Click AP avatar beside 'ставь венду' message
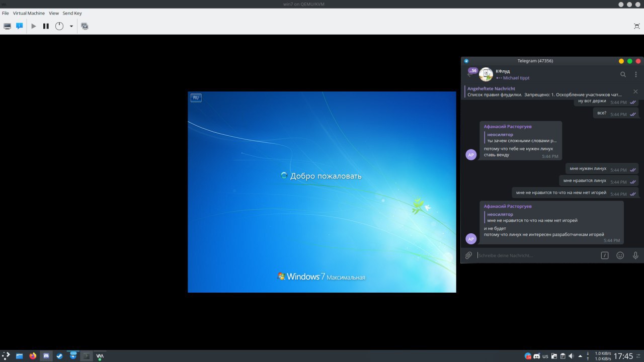This screenshot has width=644, height=362. pyautogui.click(x=471, y=155)
